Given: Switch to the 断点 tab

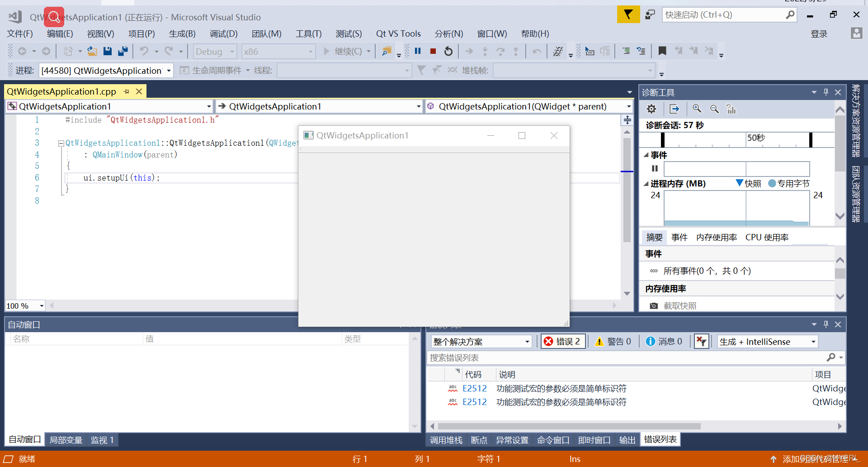Looking at the screenshot, I should pyautogui.click(x=479, y=440).
